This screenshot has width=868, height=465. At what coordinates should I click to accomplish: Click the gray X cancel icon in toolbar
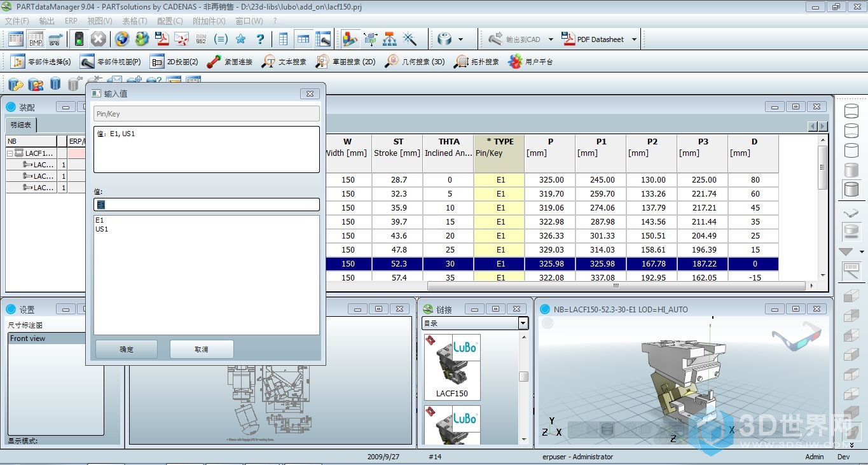coord(98,39)
